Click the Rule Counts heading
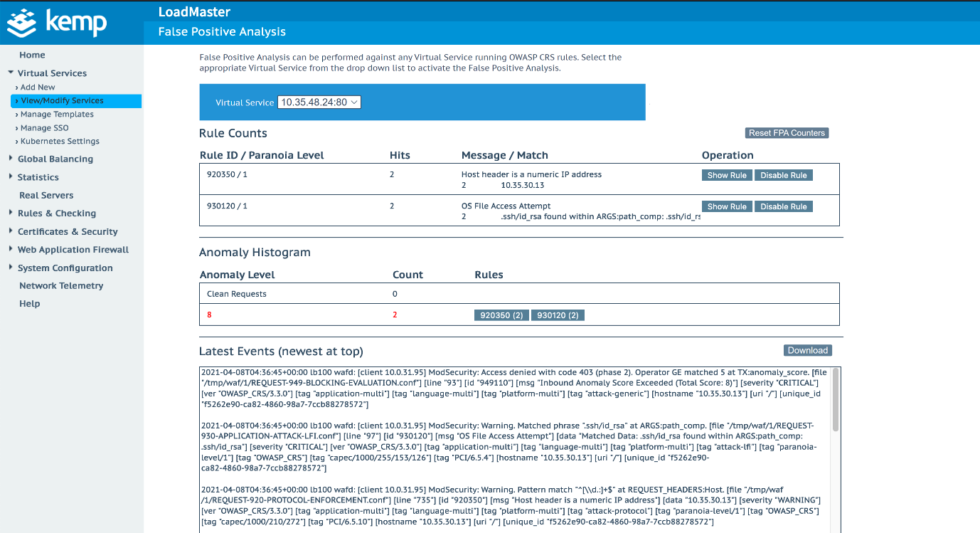Screen dimensions: 980x533 tap(233, 133)
